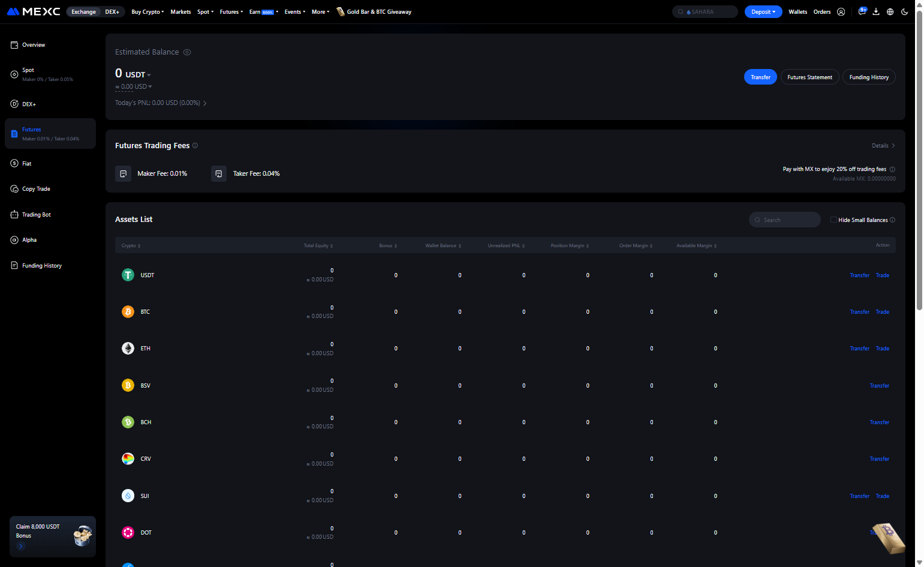Open the Alpha sidebar icon
The image size is (924, 567).
14,240
